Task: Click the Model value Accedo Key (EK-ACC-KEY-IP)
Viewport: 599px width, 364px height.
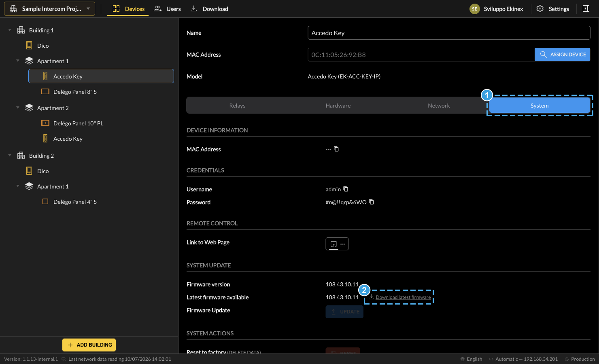Action: pos(344,76)
